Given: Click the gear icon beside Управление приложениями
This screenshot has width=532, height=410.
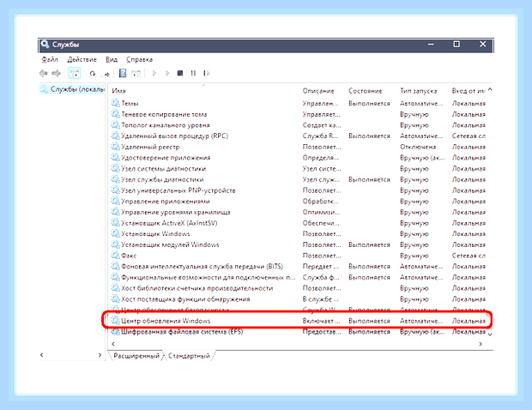Looking at the screenshot, I should tap(115, 201).
